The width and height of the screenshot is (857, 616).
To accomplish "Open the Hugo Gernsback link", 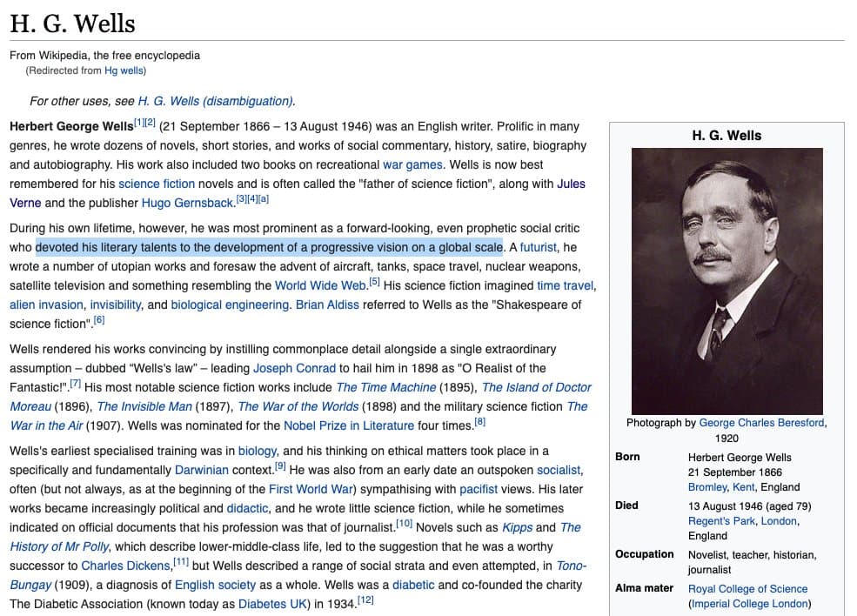I will click(188, 203).
